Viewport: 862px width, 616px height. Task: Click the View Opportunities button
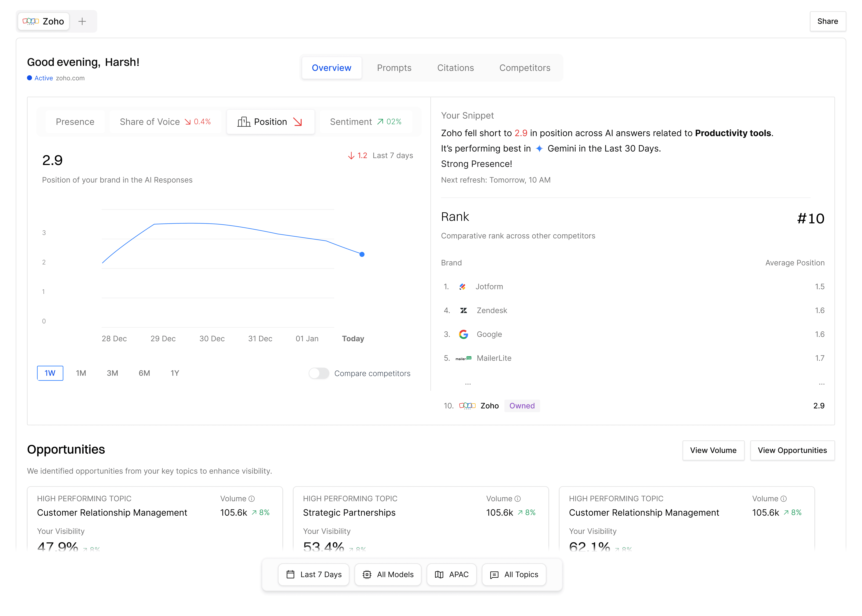tap(792, 450)
